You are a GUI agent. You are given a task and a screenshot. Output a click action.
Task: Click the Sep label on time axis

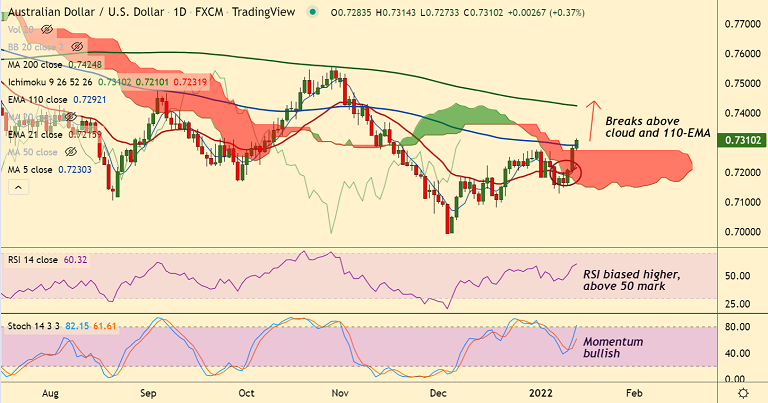pyautogui.click(x=148, y=393)
